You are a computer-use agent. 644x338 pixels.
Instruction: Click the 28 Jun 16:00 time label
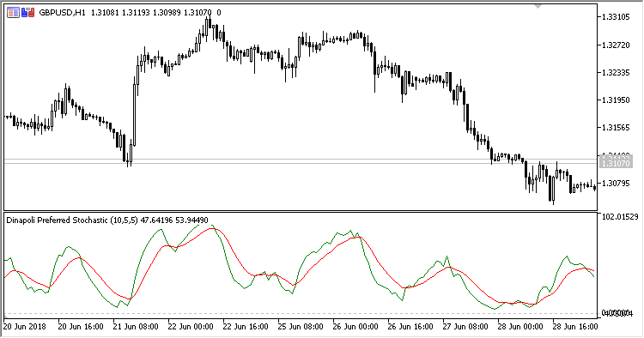click(x=575, y=327)
